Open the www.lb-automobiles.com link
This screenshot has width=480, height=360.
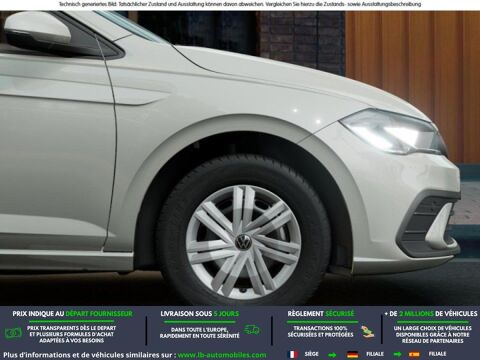(x=222, y=355)
